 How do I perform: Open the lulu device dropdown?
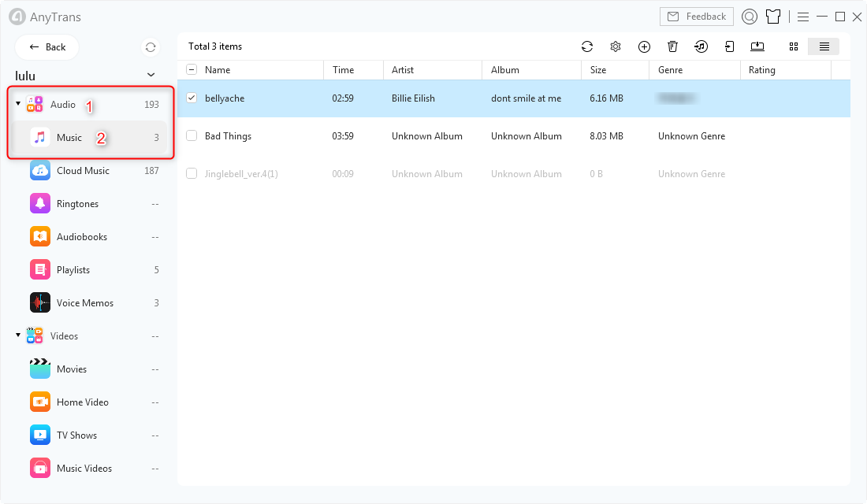pos(150,75)
